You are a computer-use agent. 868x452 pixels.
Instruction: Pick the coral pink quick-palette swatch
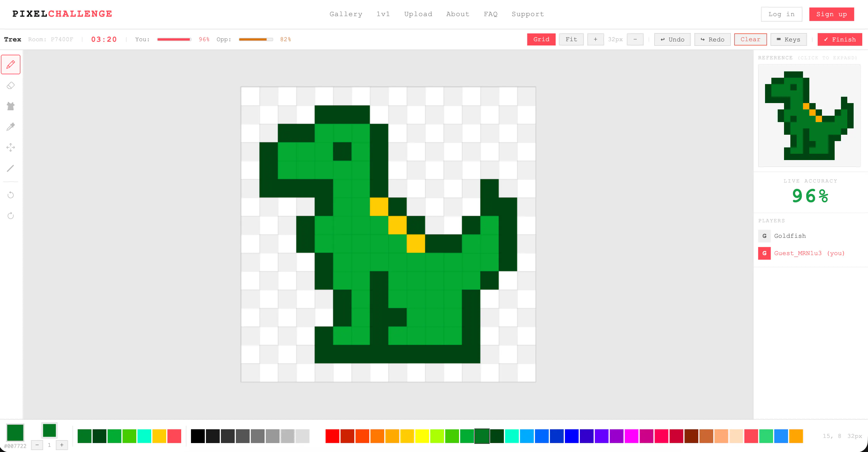click(174, 436)
